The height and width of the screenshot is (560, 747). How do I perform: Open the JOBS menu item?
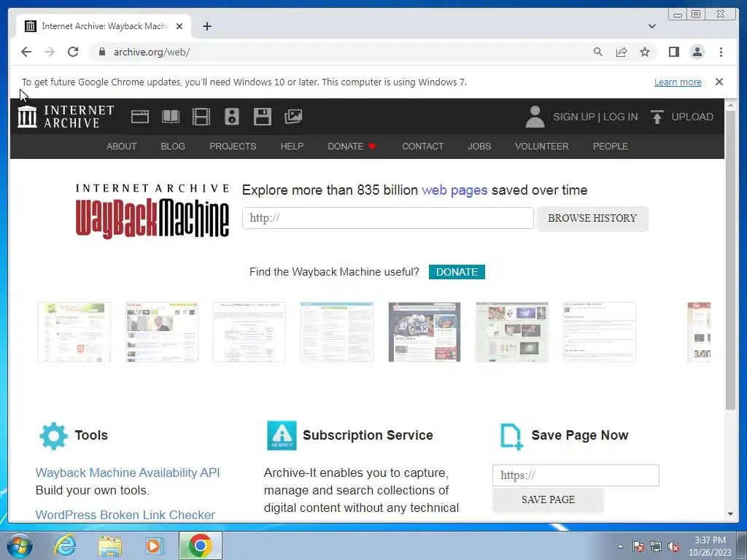coord(479,146)
